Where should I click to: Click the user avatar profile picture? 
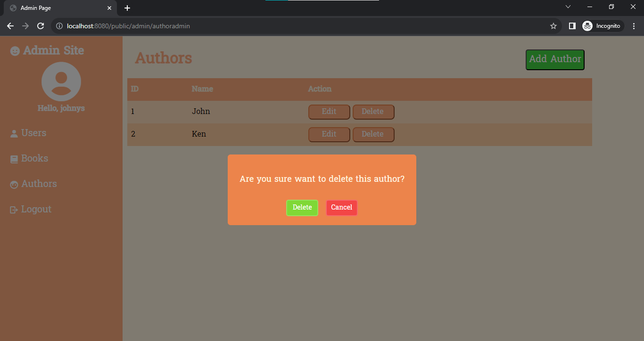tap(61, 81)
